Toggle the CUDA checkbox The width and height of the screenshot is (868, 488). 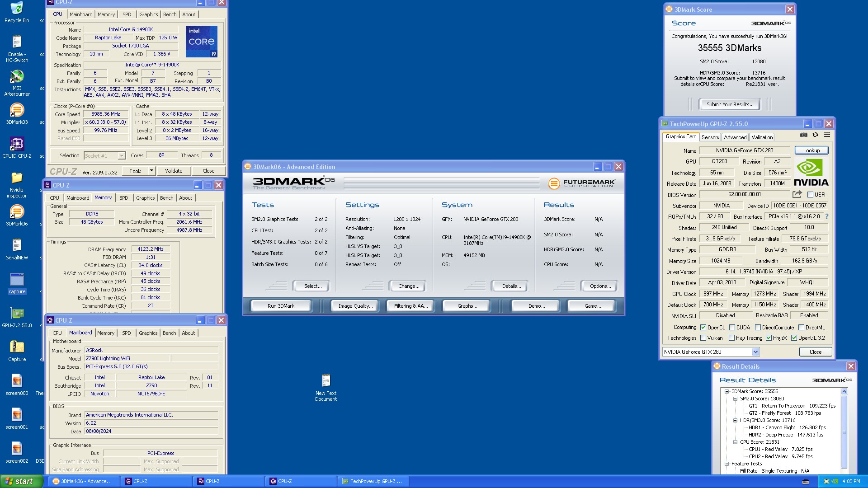732,328
